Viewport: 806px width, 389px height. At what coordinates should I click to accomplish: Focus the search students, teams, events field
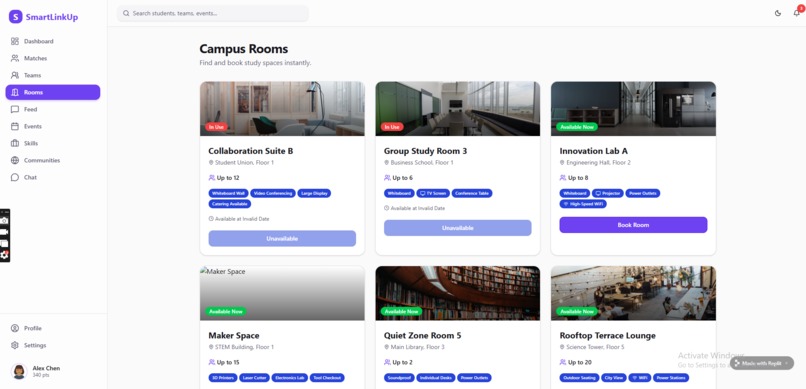pos(213,13)
